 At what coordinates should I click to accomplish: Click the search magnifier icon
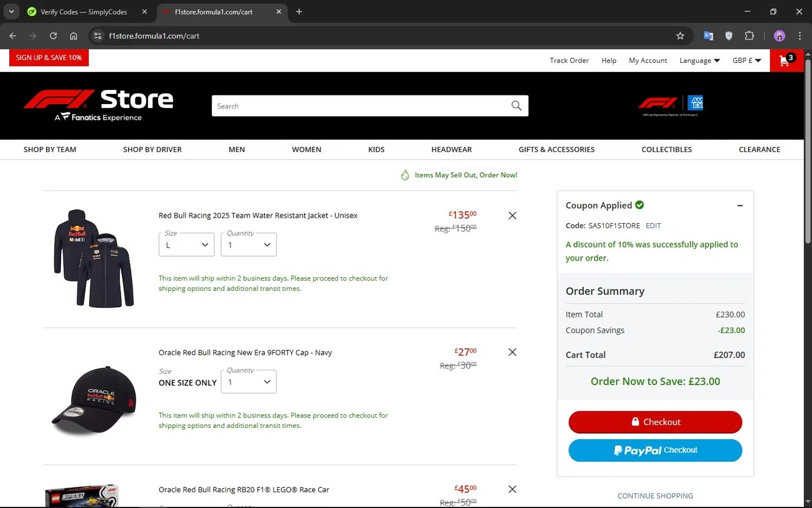(516, 106)
